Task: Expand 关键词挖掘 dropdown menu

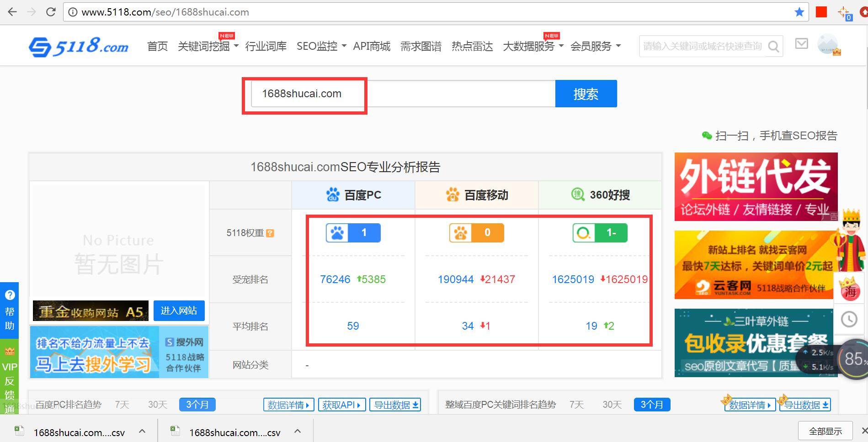Action: pos(208,46)
